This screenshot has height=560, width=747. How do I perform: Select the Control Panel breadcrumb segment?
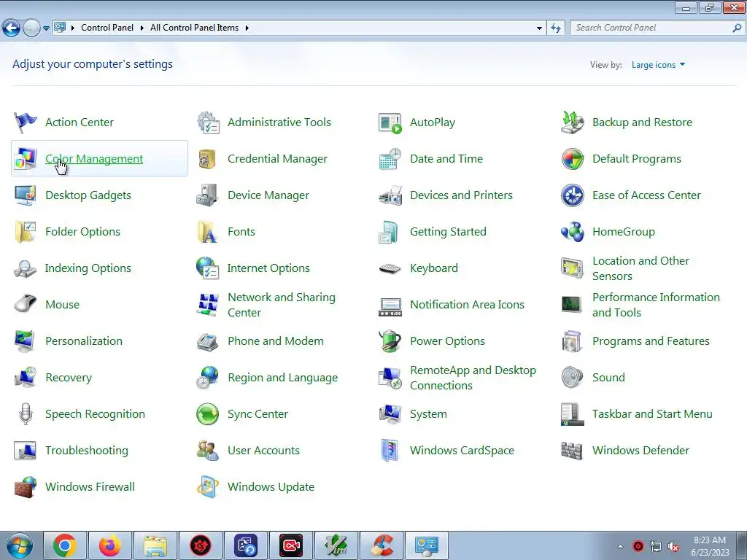(107, 28)
